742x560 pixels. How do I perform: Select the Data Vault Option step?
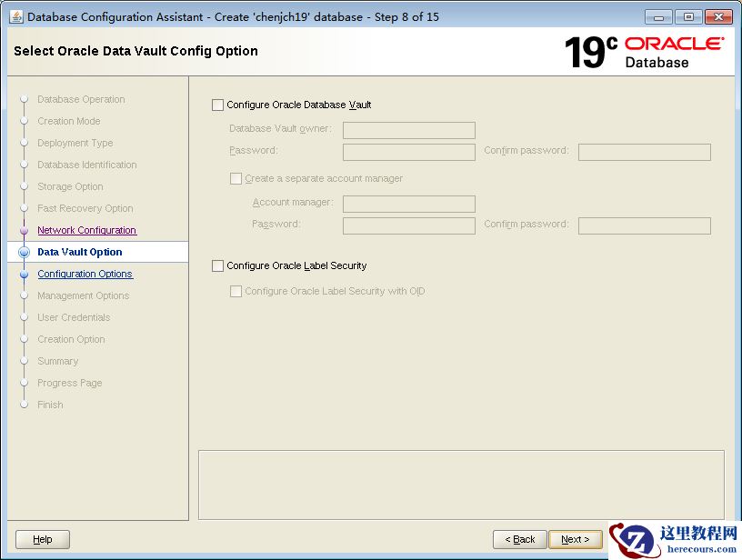(79, 252)
